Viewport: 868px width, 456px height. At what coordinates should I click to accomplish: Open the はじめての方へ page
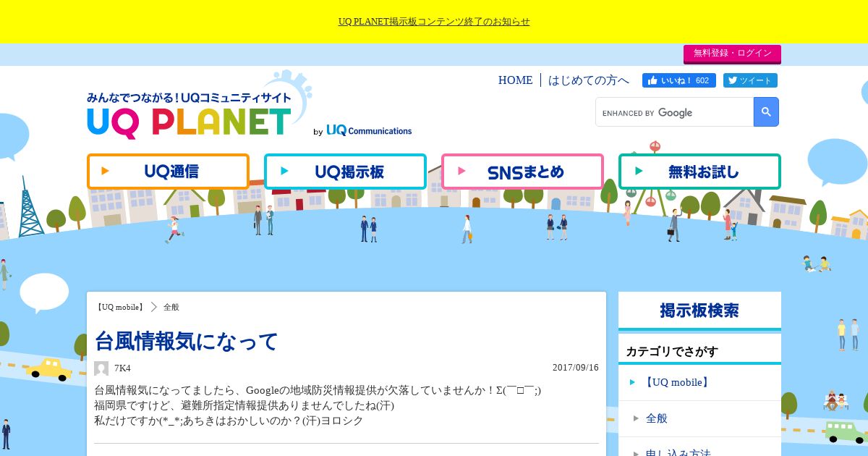589,80
